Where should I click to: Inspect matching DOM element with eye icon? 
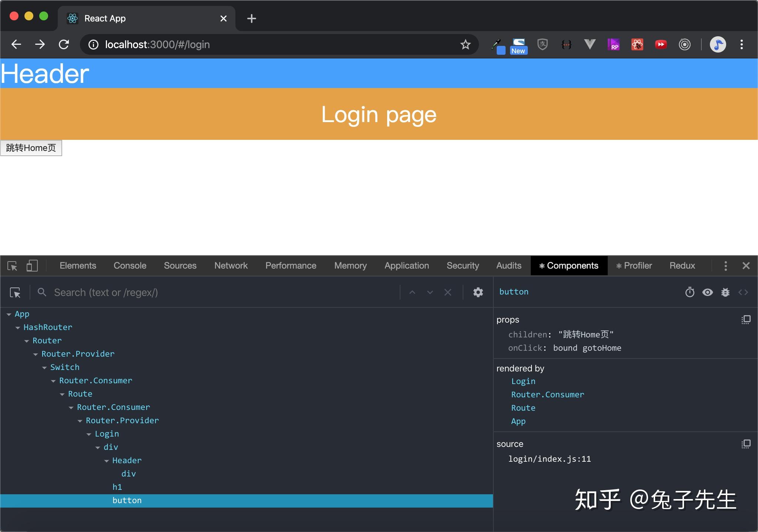coord(707,292)
